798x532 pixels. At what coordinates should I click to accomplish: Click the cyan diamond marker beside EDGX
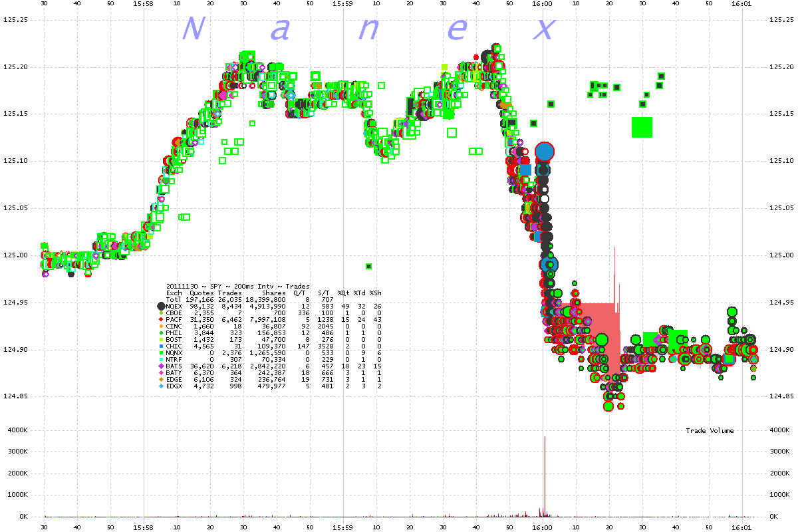160,386
